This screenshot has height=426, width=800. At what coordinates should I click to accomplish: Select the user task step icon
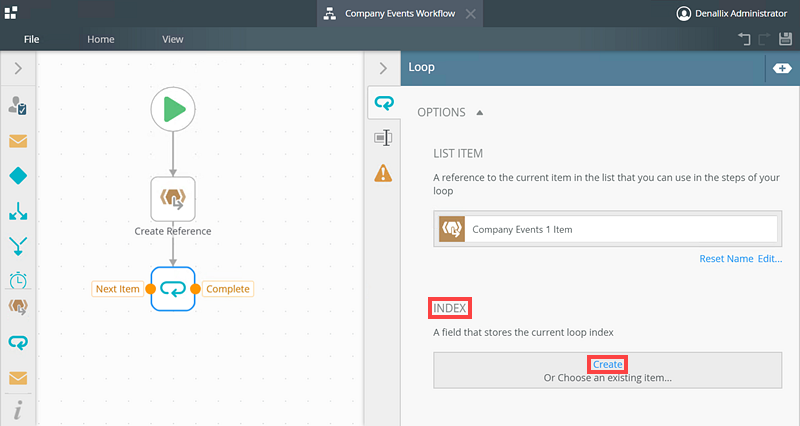18,106
